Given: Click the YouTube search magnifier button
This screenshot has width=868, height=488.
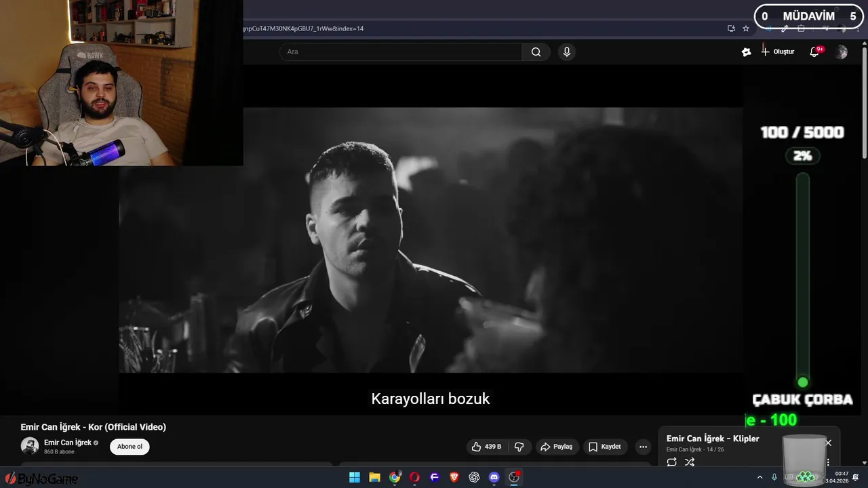Looking at the screenshot, I should 536,52.
